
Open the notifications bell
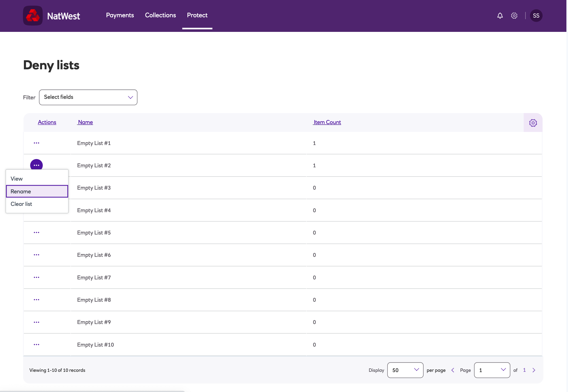pos(500,16)
